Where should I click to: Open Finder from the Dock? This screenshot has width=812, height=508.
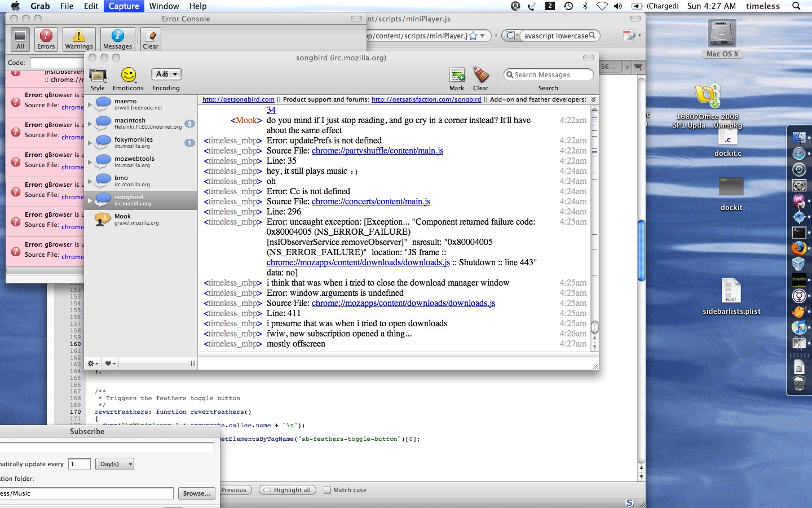coord(799,138)
